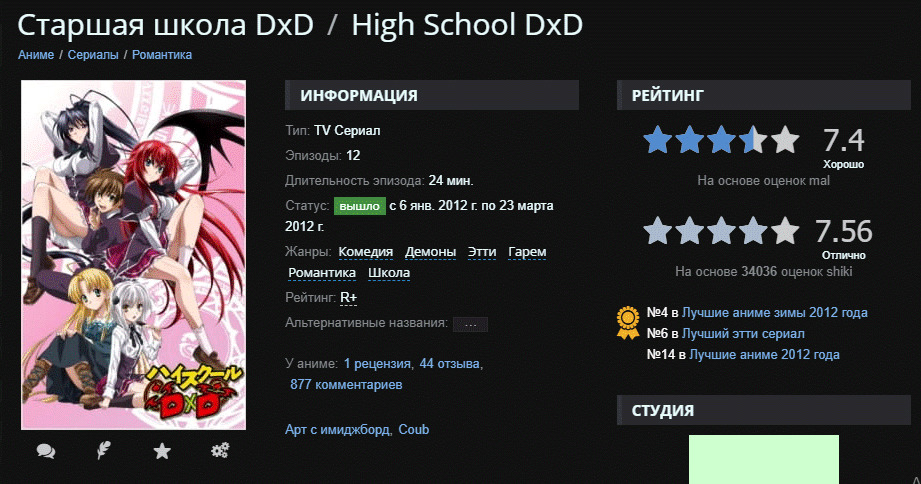
Task: Click the third shiki rating star
Action: pyautogui.click(x=721, y=230)
